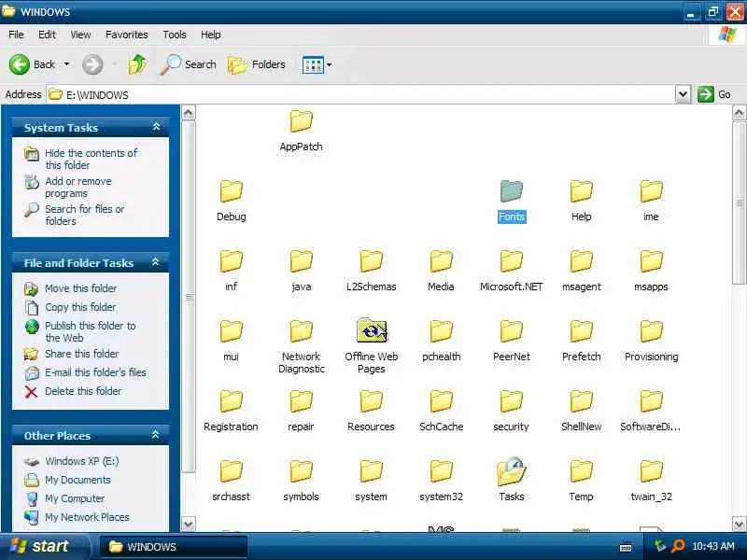Click the green Back arrow button
747x560 pixels.
click(19, 64)
